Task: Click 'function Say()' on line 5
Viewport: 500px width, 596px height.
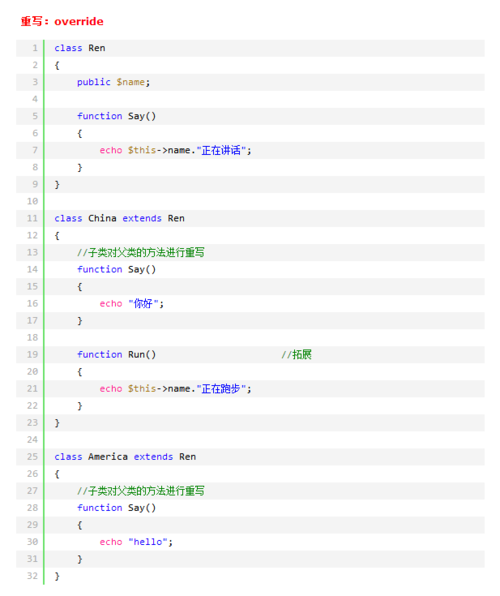Action: click(x=116, y=116)
